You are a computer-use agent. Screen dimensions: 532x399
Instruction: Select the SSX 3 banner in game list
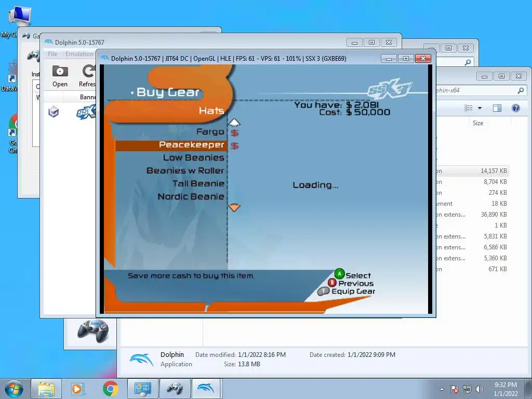click(x=86, y=112)
